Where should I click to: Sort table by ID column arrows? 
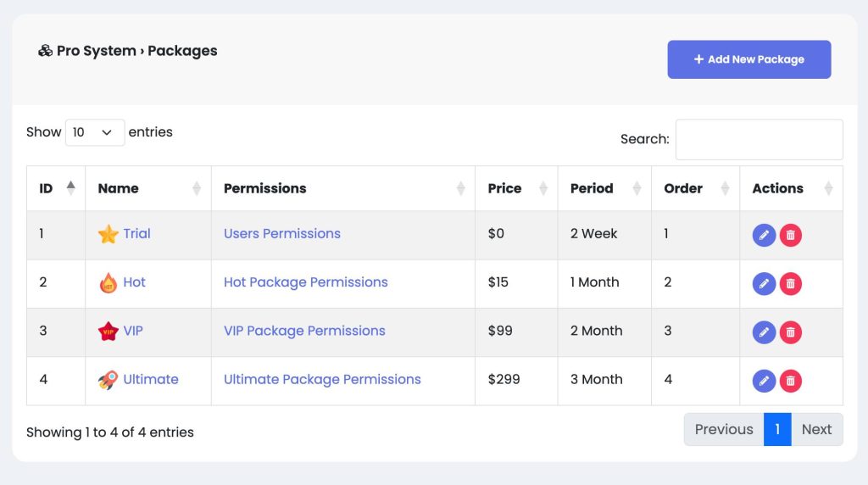coord(71,188)
